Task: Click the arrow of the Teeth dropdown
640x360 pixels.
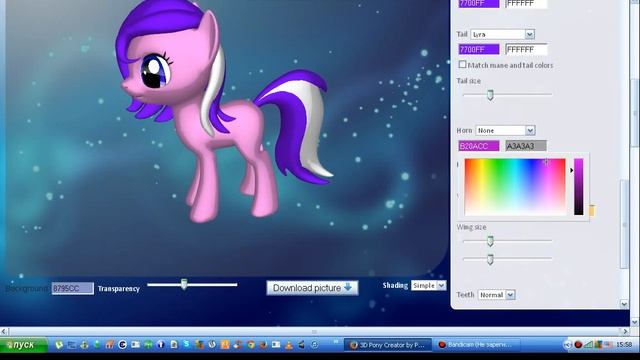Action: (510, 295)
